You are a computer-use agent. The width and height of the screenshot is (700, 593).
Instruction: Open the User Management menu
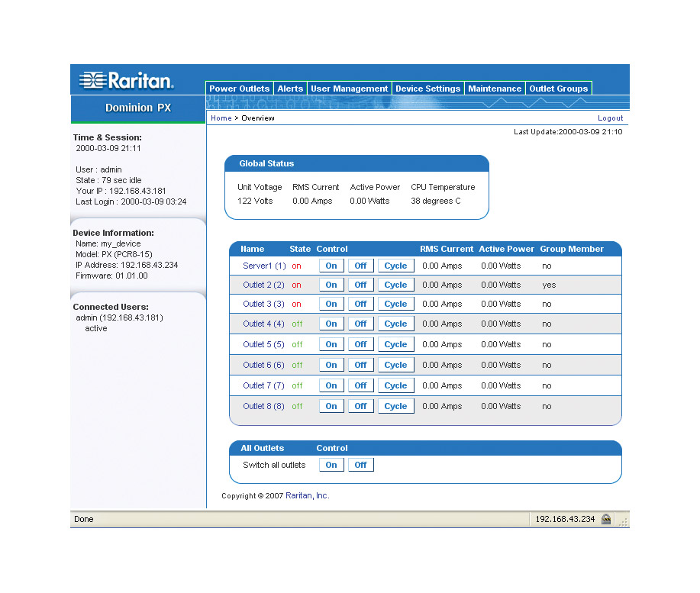(349, 89)
